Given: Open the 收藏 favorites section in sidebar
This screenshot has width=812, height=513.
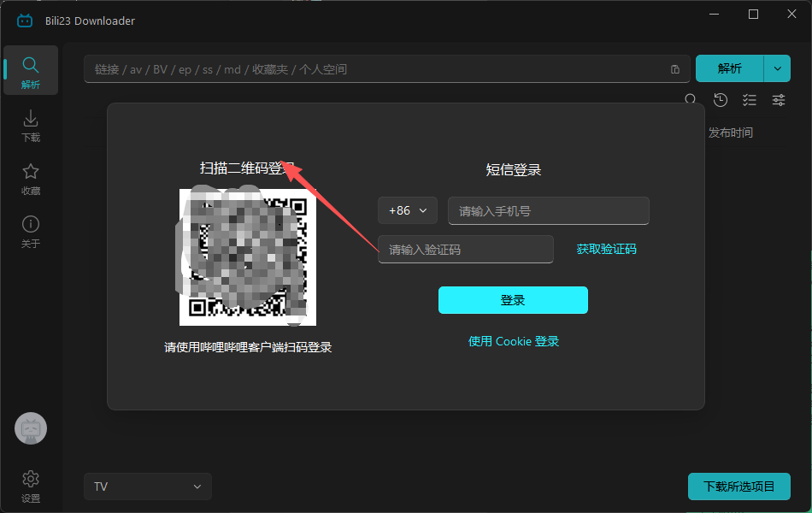Looking at the screenshot, I should point(31,180).
